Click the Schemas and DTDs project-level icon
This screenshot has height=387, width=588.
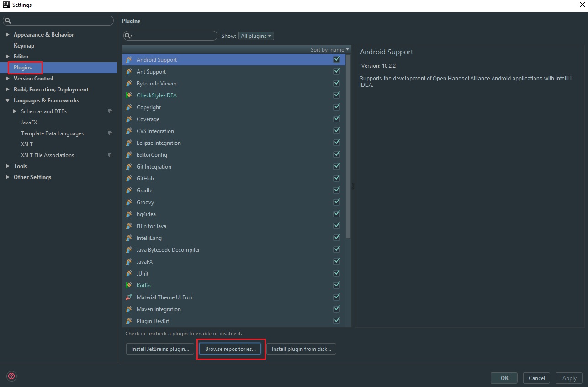tap(110, 111)
